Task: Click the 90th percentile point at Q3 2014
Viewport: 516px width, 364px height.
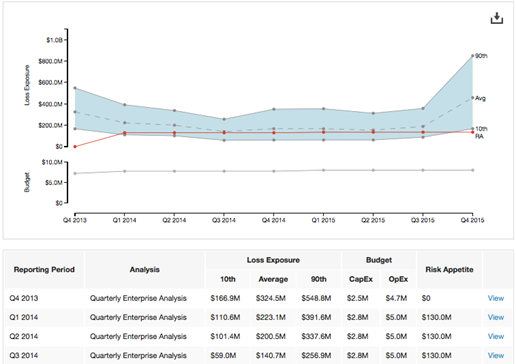Action: 224,119
